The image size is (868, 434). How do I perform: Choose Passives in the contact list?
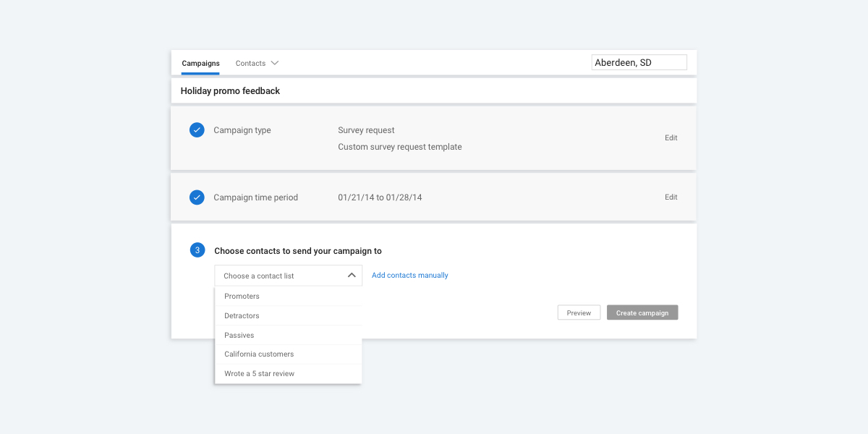pos(288,335)
